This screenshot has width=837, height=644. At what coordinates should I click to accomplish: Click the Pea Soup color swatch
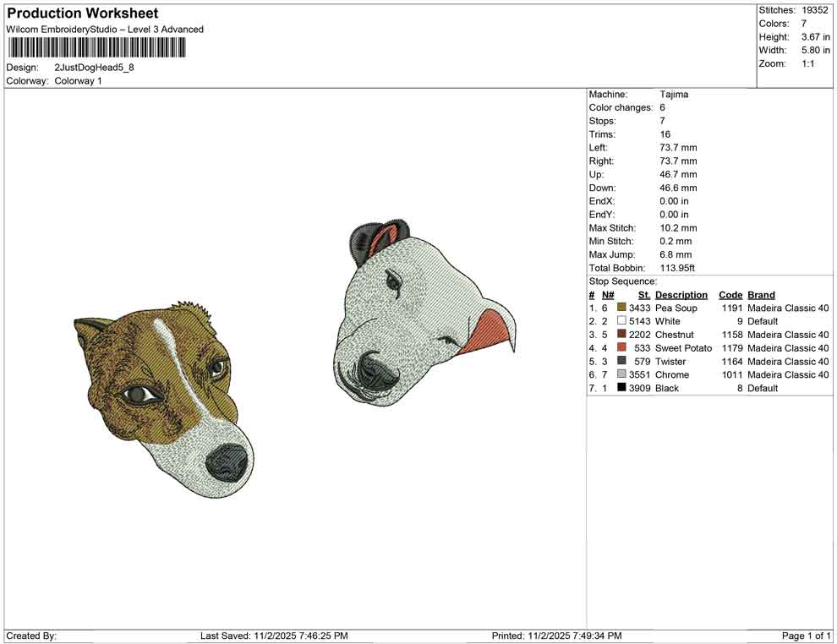coord(623,308)
